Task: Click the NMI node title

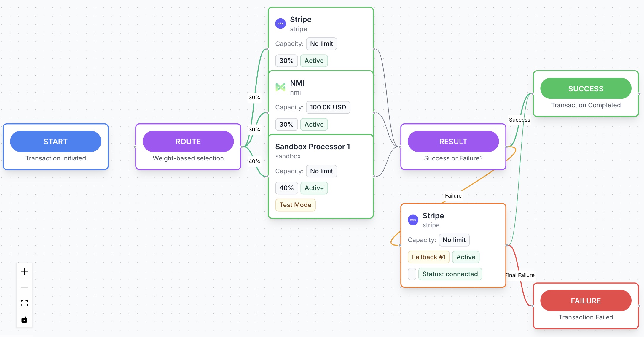Action: [297, 83]
